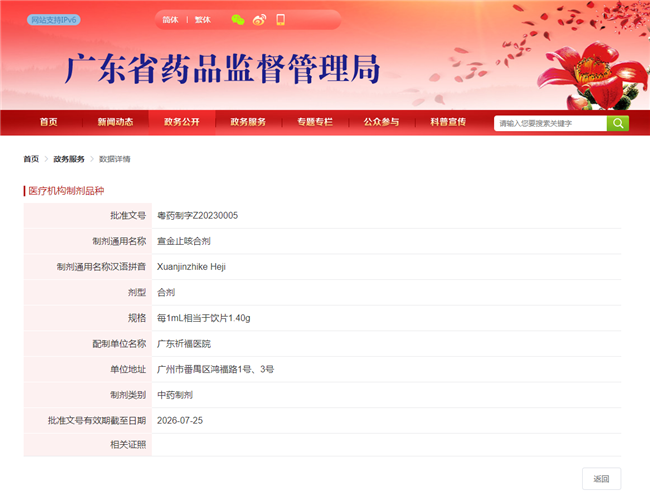Click the 规格 row label

(x=137, y=318)
